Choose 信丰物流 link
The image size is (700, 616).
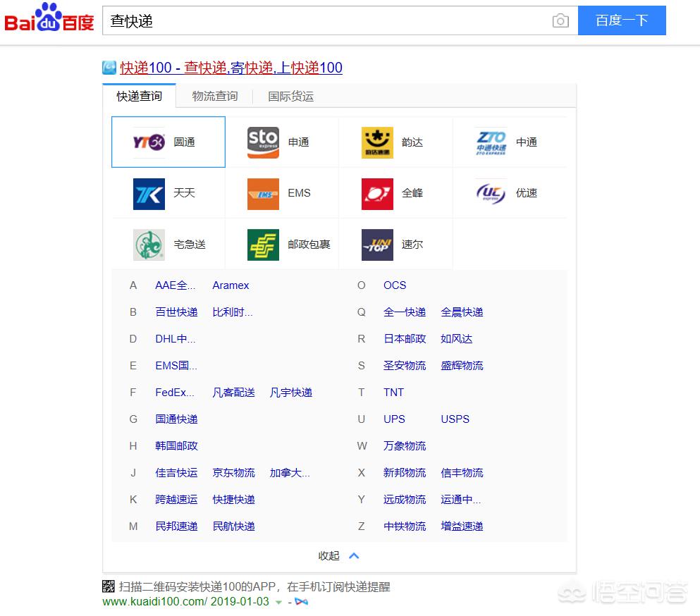pos(462,473)
